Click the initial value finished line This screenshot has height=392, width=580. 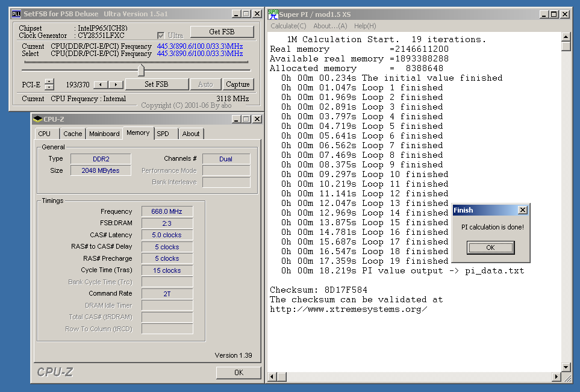(391, 78)
